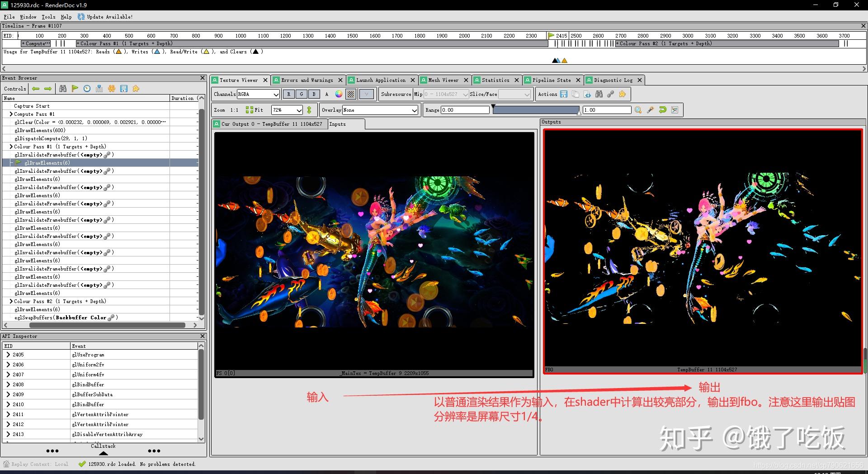Screen dimensions: 868x474
Task: Bookmark current event with the flag icon
Action: click(75, 89)
